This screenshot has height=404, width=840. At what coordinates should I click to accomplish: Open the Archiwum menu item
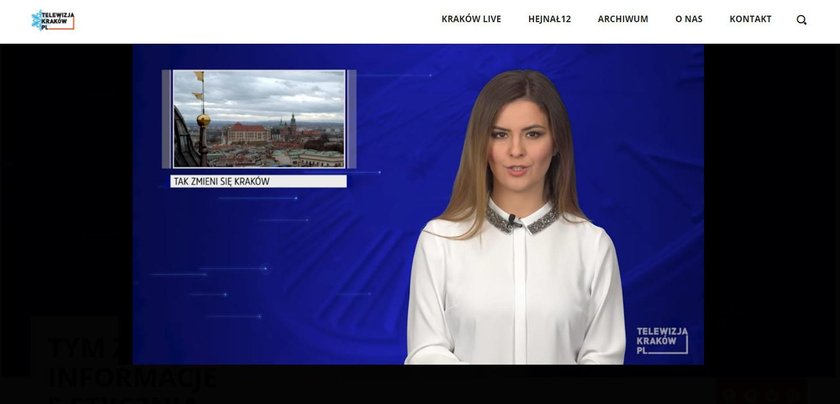[623, 19]
